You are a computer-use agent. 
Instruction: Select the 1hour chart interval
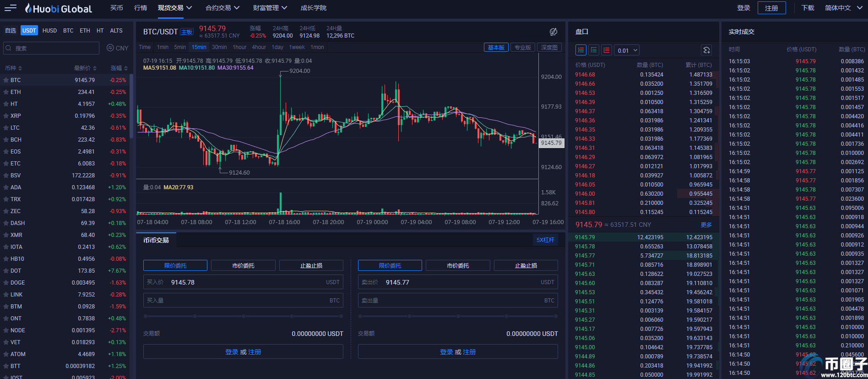(239, 47)
